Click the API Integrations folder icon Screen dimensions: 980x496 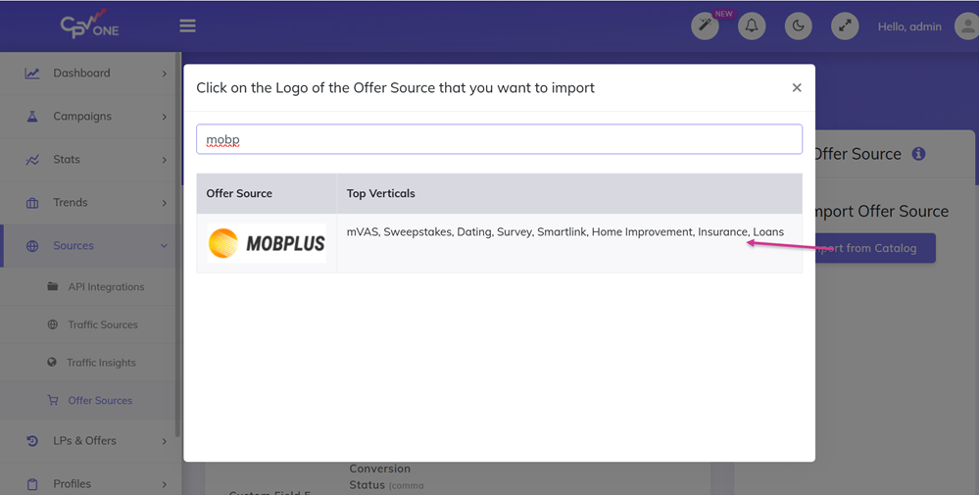point(53,286)
